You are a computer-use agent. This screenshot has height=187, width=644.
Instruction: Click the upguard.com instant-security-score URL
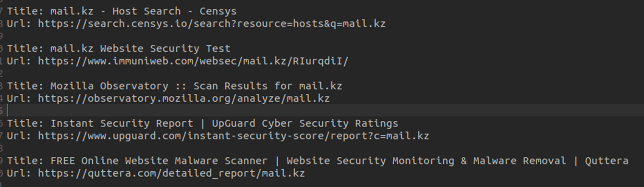click(234, 136)
